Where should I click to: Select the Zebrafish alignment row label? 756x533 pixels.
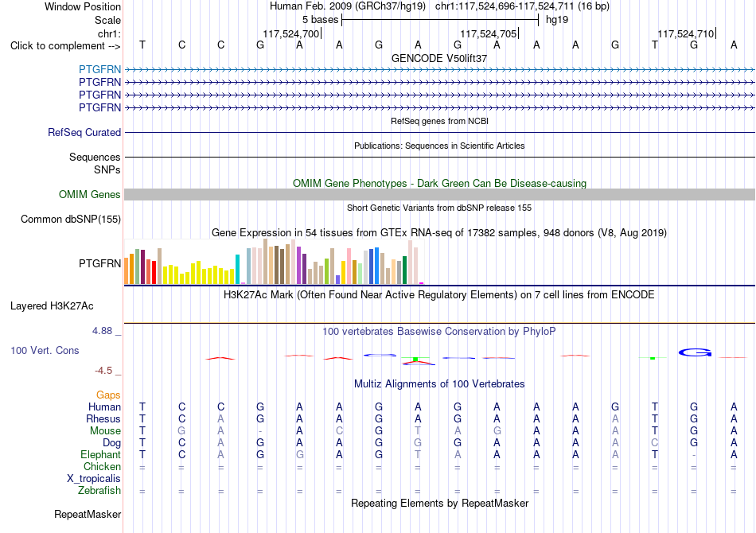[x=99, y=490]
